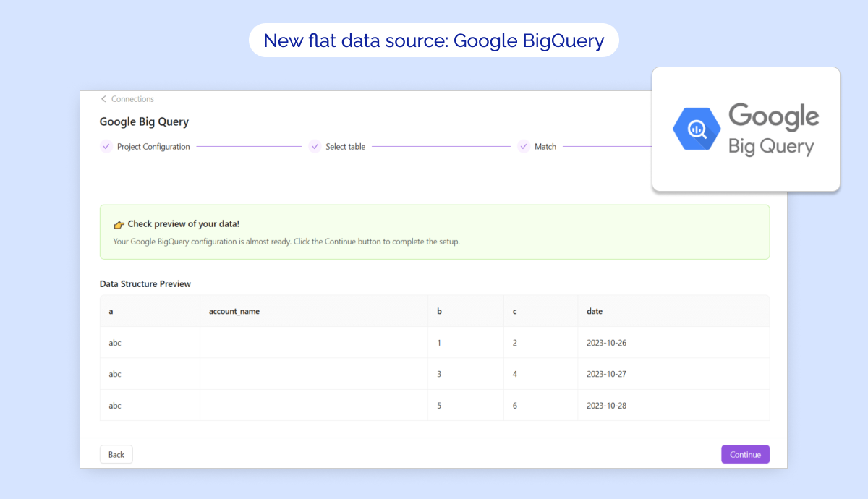Click cell value 1 in column b

pyautogui.click(x=439, y=343)
